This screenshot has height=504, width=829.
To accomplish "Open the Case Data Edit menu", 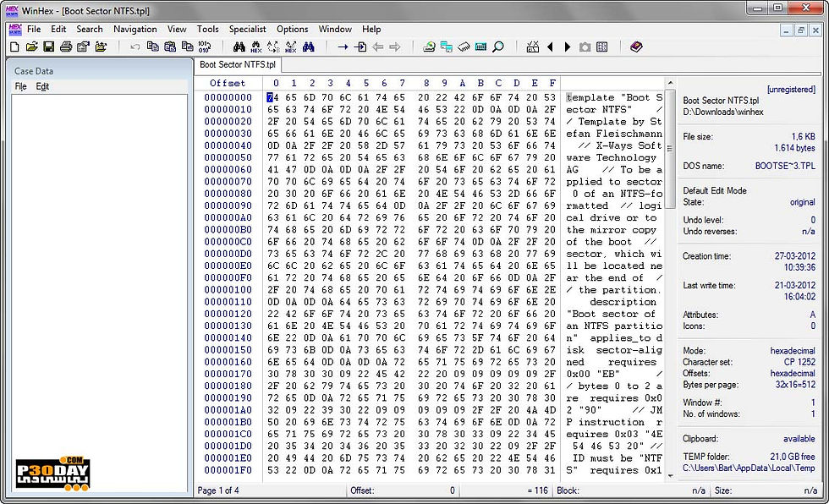I will [42, 86].
